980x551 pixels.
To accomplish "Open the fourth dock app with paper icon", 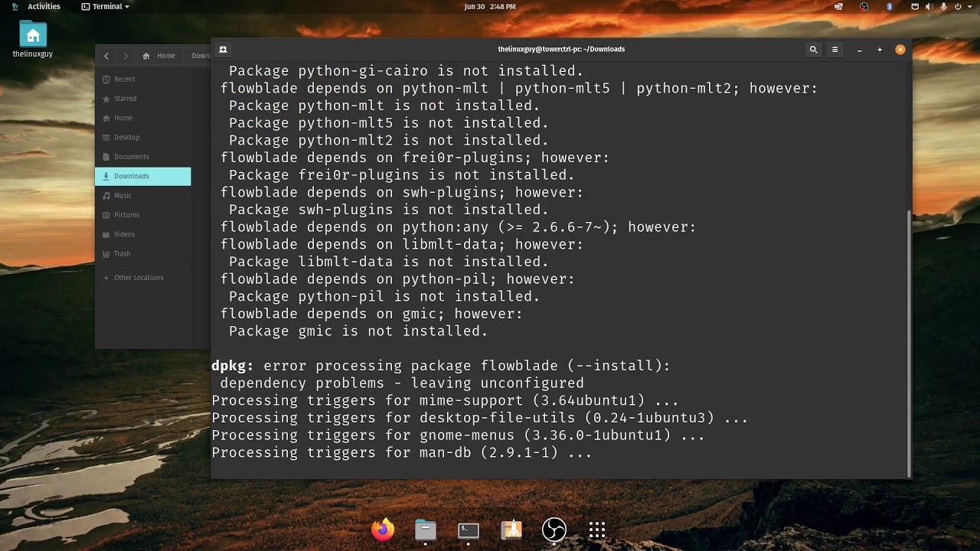I will pyautogui.click(x=511, y=530).
